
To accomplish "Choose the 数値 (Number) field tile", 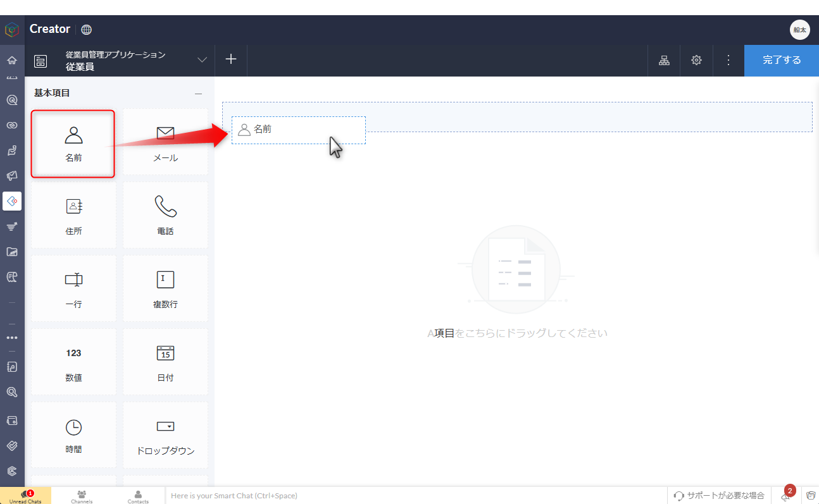I will [x=73, y=363].
